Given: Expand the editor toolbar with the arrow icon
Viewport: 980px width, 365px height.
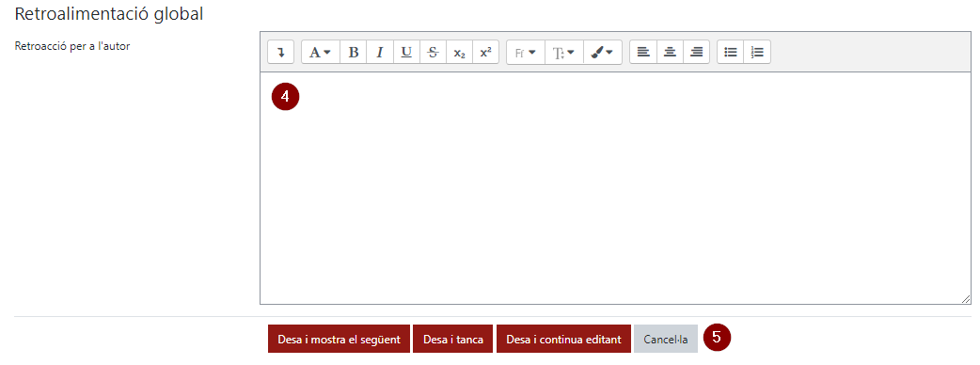Looking at the screenshot, I should pyautogui.click(x=280, y=53).
